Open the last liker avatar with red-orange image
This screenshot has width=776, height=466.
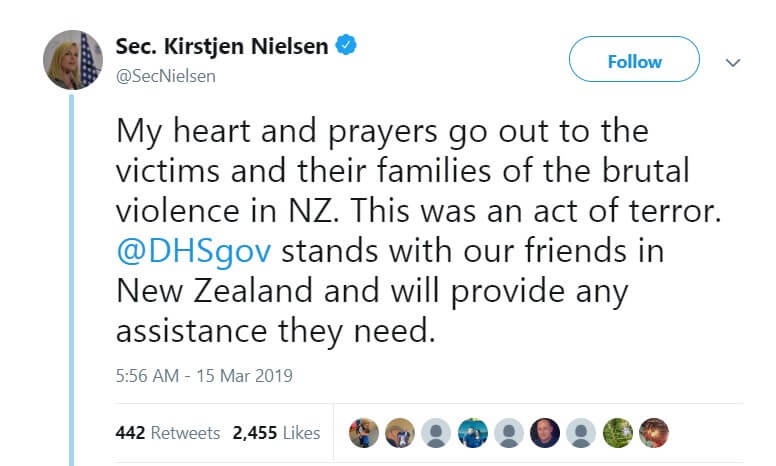654,432
